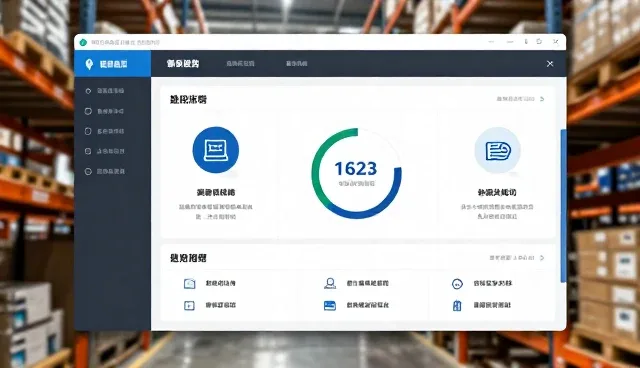Select the active bold tab in dark header

click(x=183, y=64)
